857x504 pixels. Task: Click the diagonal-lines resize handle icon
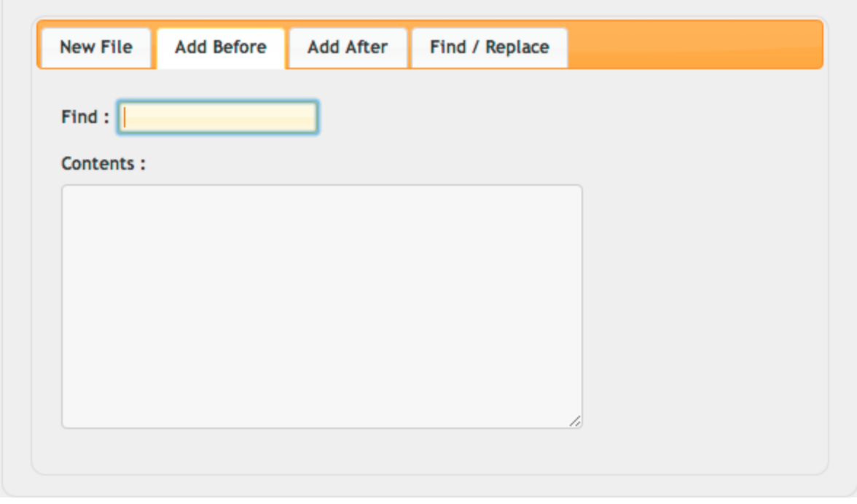pyautogui.click(x=574, y=420)
